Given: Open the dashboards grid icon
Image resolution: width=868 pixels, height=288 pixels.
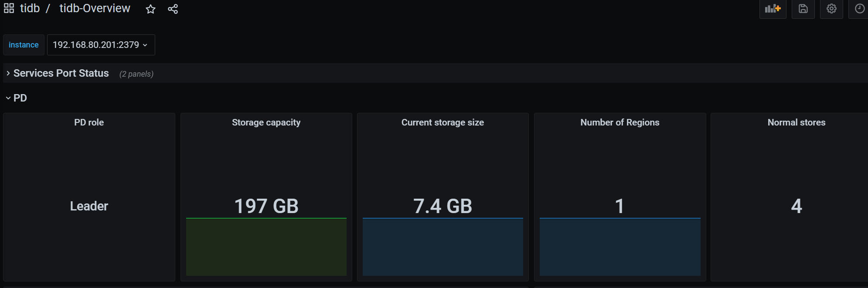Looking at the screenshot, I should (9, 8).
